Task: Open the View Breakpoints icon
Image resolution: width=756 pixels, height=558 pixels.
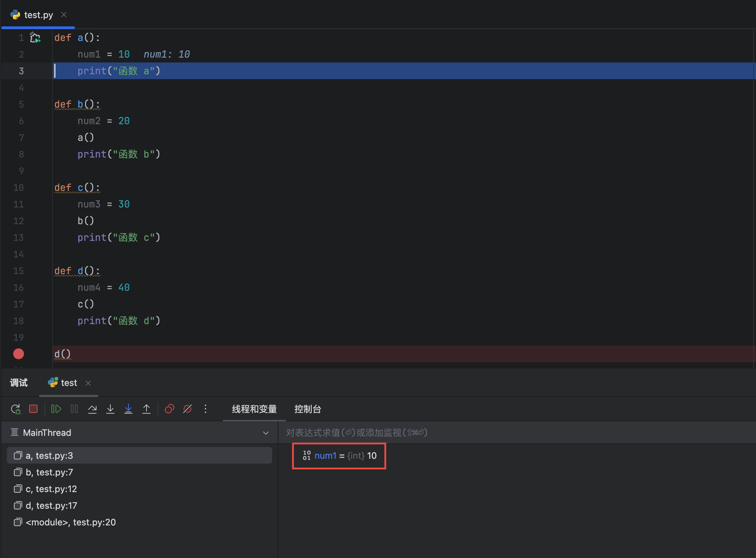Action: click(x=169, y=409)
